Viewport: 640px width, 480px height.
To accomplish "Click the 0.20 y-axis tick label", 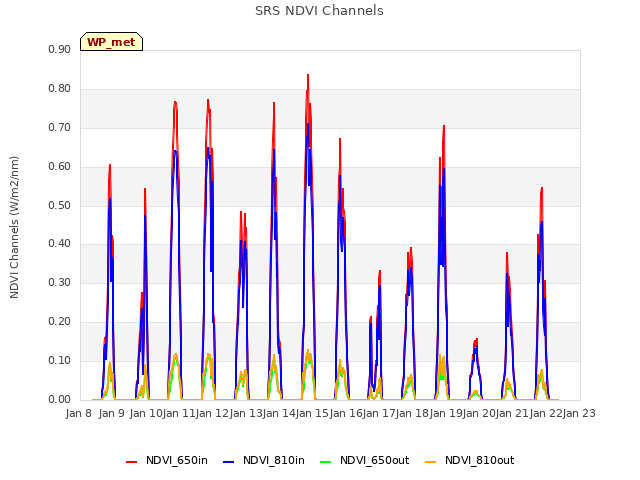I will coord(60,322).
